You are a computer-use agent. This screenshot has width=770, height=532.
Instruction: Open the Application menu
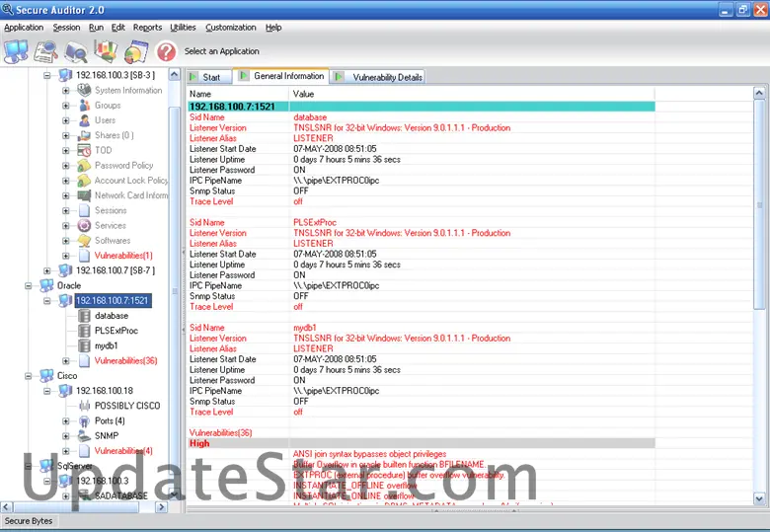point(24,28)
